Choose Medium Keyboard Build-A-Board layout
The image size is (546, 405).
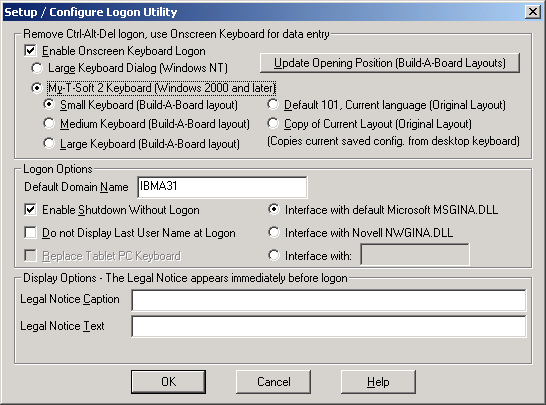(x=49, y=124)
